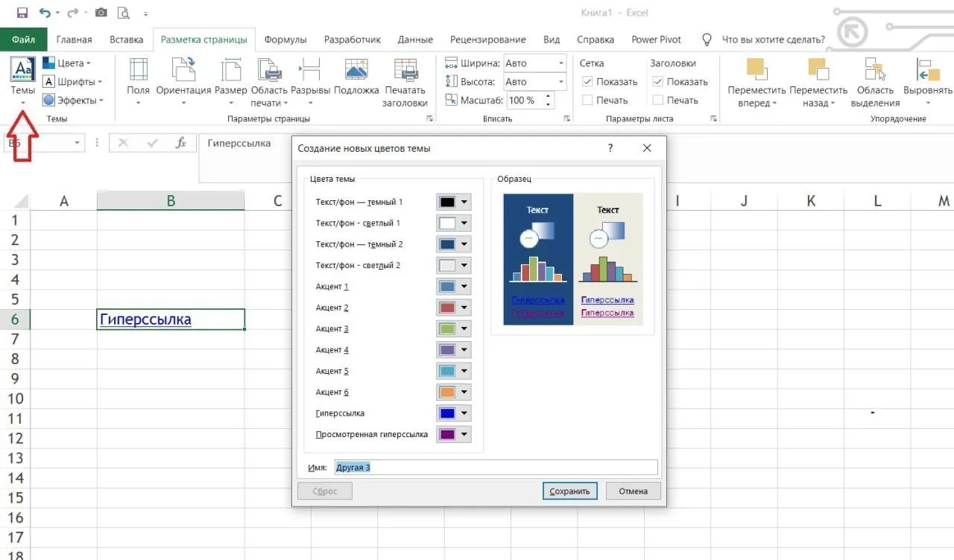The image size is (954, 560).
Task: Click the Имя theme name input field
Action: (496, 467)
